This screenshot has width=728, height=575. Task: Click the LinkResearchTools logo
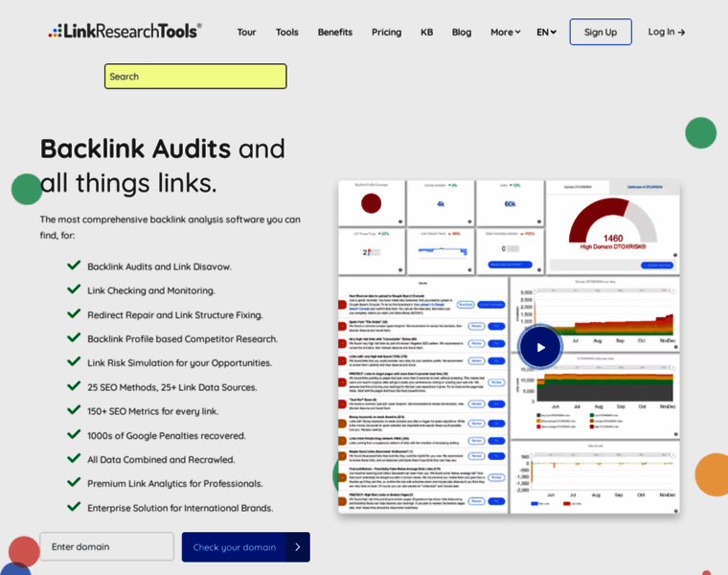(125, 31)
